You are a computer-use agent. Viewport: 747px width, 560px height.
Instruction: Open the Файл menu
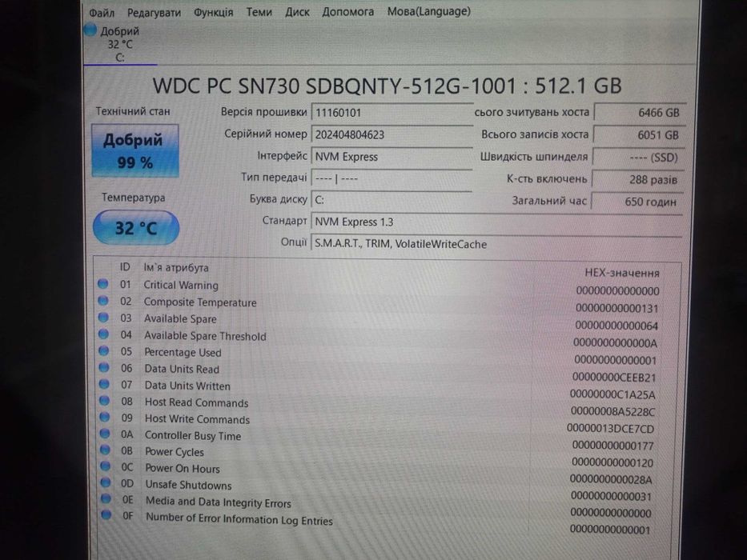[102, 12]
